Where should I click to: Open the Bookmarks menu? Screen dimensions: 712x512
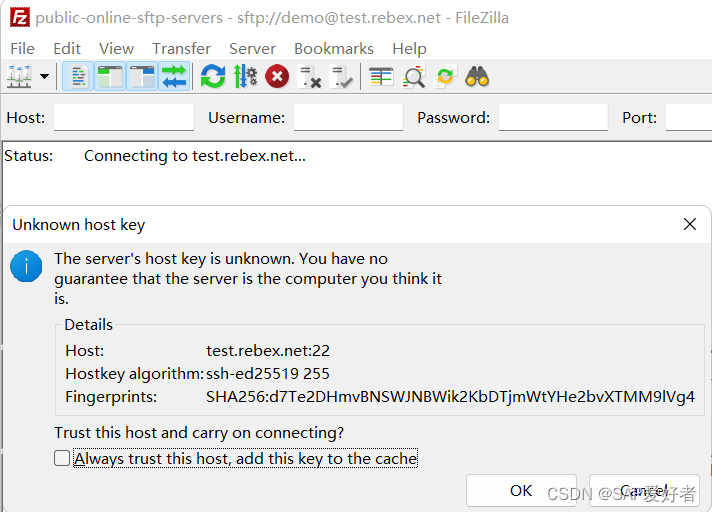[334, 49]
